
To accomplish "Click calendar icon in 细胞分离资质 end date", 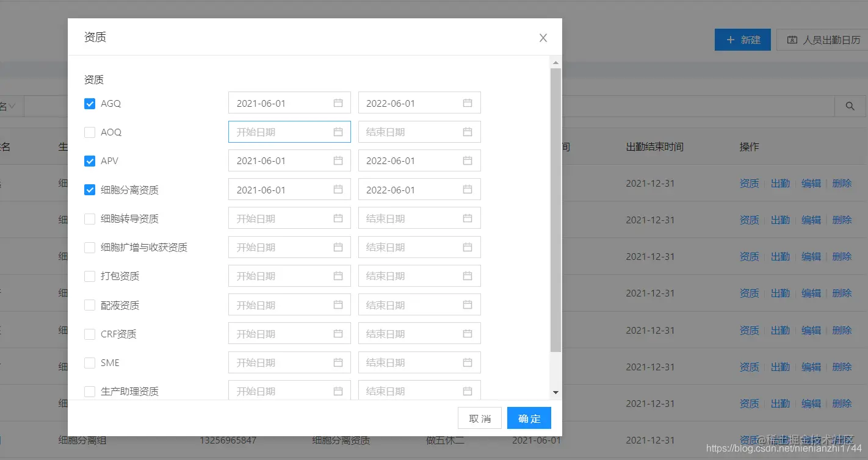I will (x=468, y=189).
